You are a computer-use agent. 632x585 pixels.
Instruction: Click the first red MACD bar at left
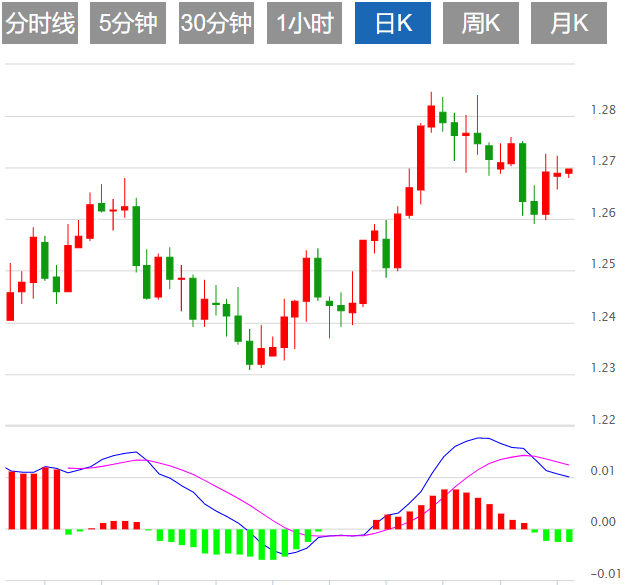(12, 500)
